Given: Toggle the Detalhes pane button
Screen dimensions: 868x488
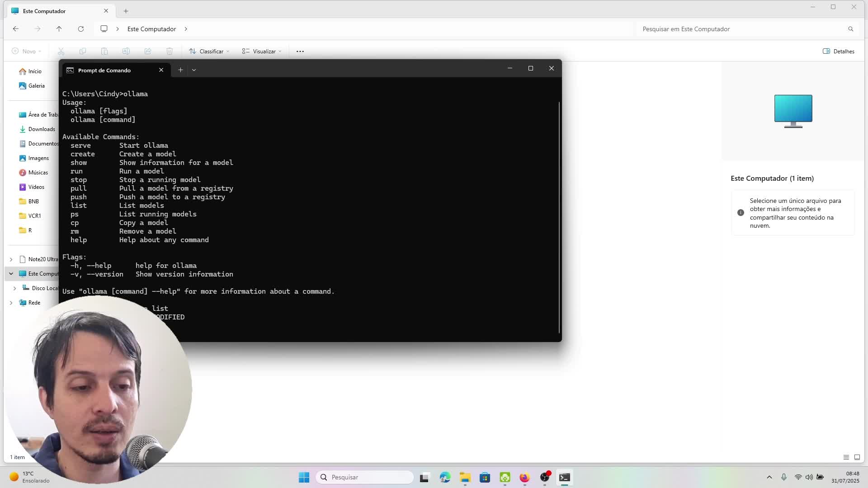Looking at the screenshot, I should pos(839,52).
